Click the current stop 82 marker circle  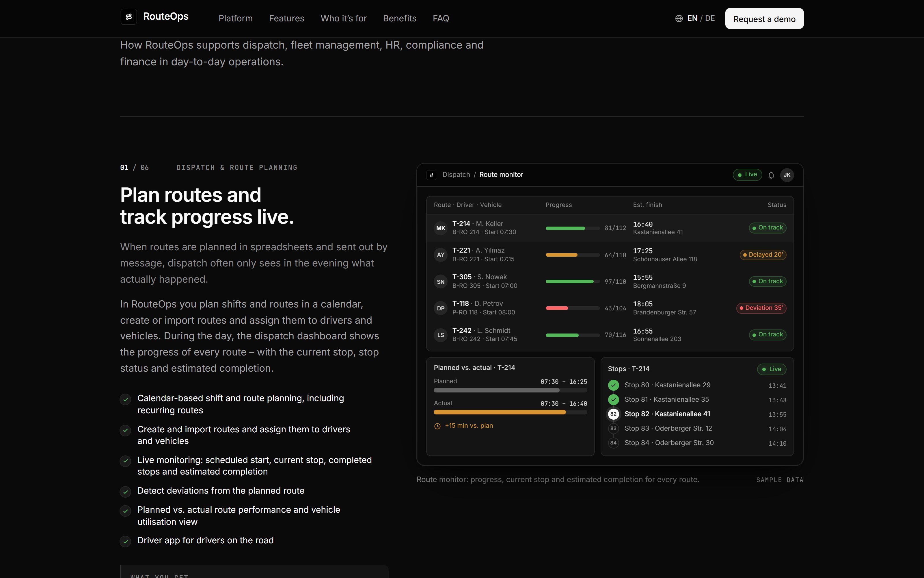coord(613,414)
